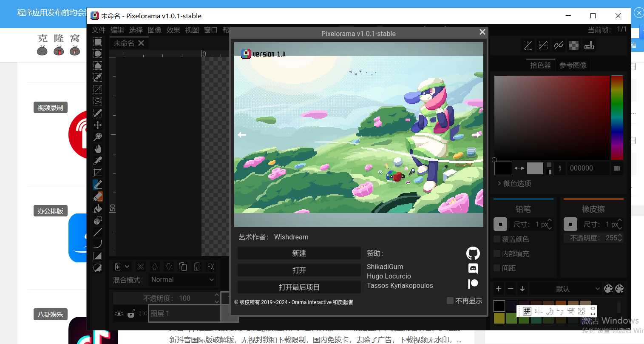Screen dimensions: 644x344
Task: Click the 新建 button in splash dialog
Action: [299, 253]
